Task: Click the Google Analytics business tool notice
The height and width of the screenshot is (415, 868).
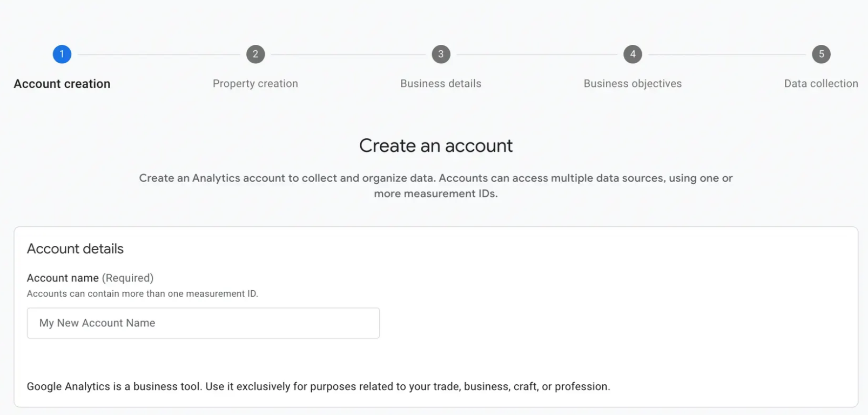Action: coord(318,386)
